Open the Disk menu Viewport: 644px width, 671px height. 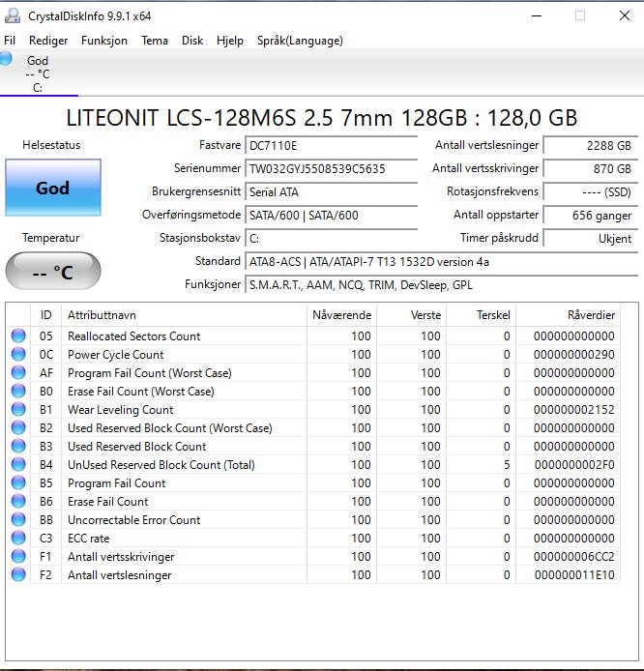pyautogui.click(x=192, y=41)
